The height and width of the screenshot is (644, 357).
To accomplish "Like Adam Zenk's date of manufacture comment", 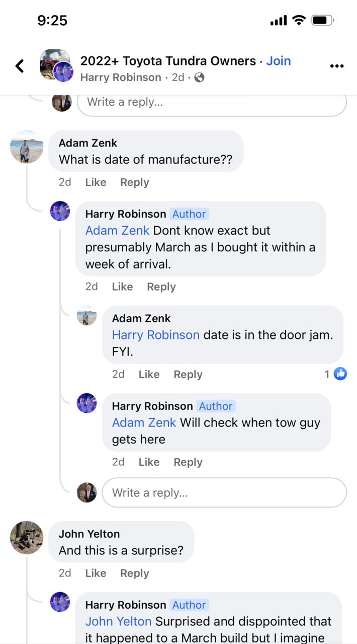I will [x=96, y=182].
